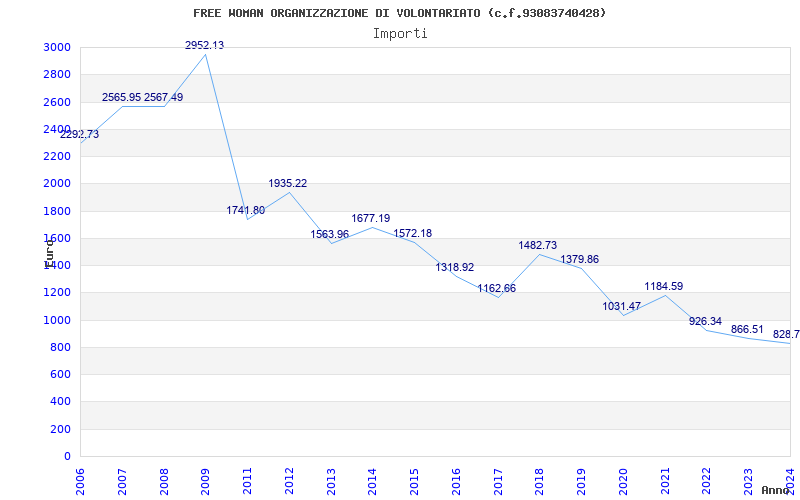
Task: Select the 1572.18 data label
Action: coord(413,233)
